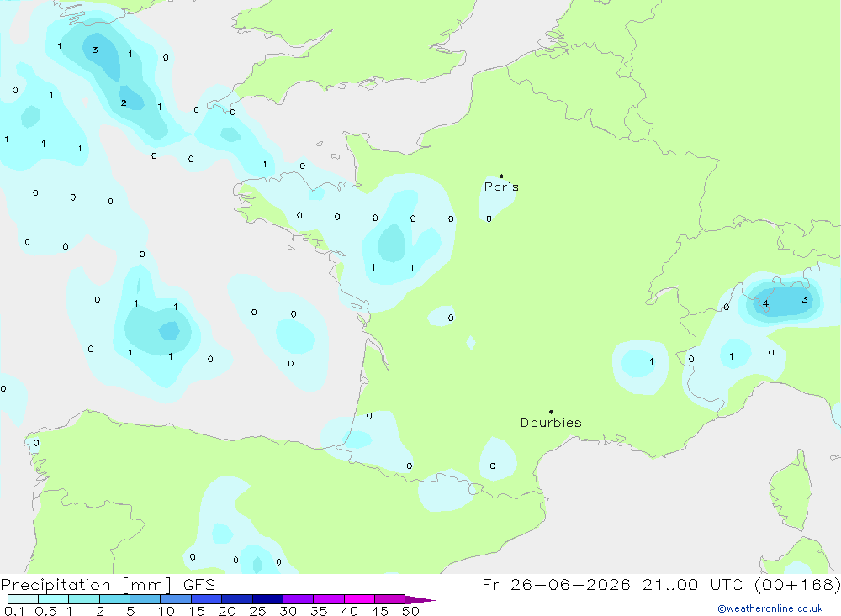Click the '0.1' legend scale label
This screenshot has height=616, width=841.
tap(14, 611)
